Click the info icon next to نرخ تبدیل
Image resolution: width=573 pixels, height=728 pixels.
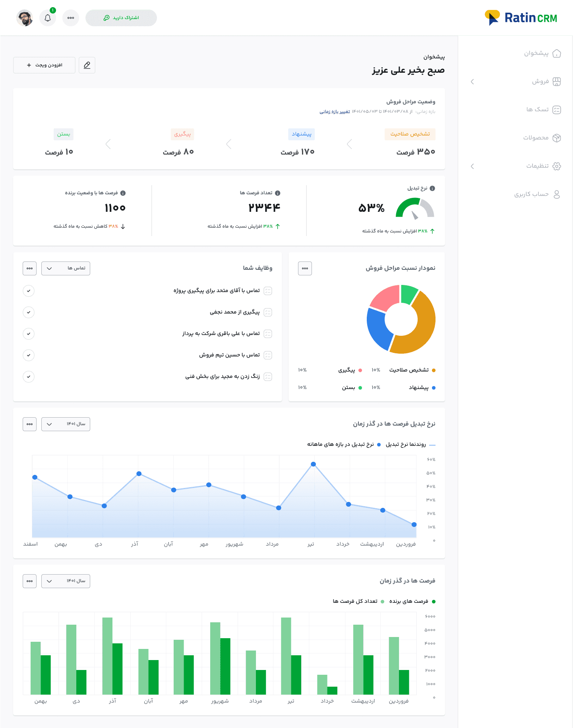pos(432,188)
